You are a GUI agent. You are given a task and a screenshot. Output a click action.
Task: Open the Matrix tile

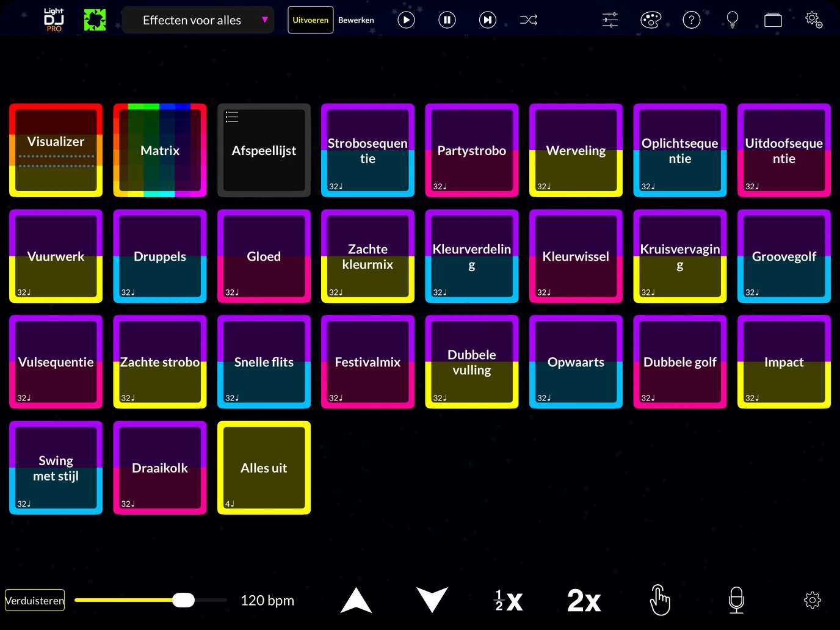click(160, 150)
